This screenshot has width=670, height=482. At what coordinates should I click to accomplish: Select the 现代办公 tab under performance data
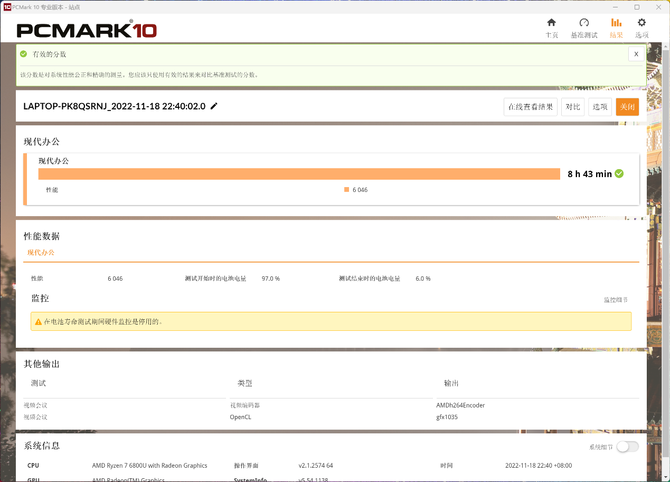click(x=41, y=253)
